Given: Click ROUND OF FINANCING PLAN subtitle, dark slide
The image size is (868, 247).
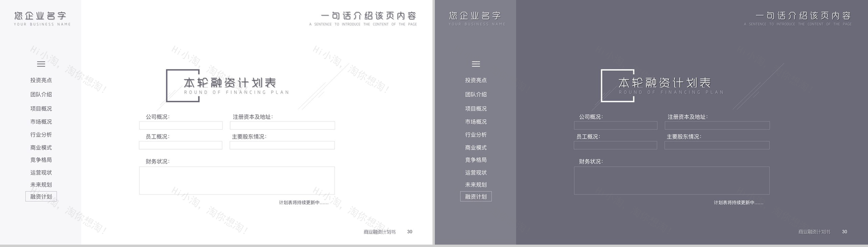Looking at the screenshot, I should [671, 92].
